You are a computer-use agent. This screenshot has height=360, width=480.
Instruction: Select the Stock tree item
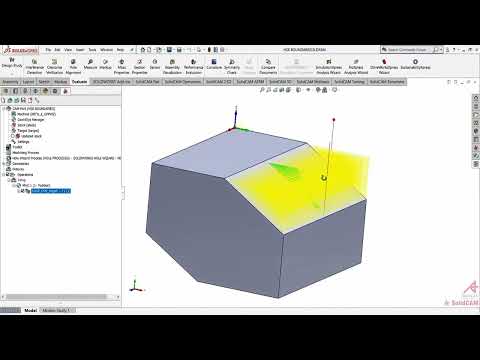coord(24,125)
